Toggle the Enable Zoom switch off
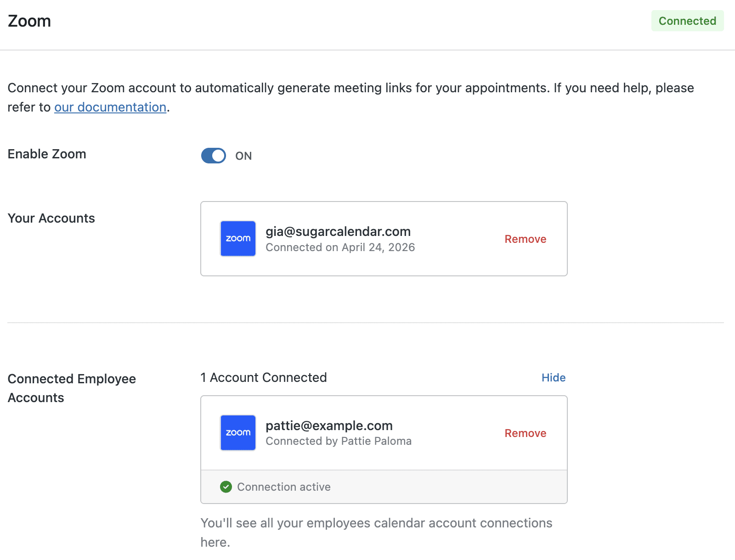This screenshot has width=735, height=560. coord(214,156)
